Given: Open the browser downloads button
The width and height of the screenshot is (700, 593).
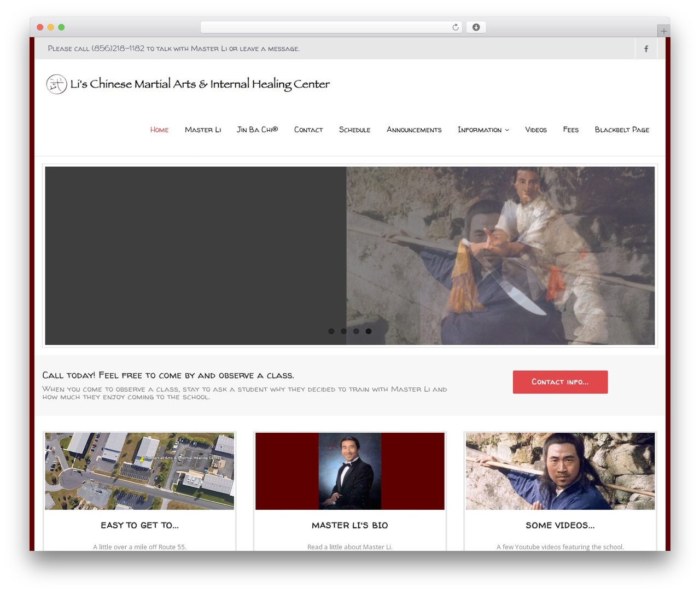Looking at the screenshot, I should (x=476, y=27).
